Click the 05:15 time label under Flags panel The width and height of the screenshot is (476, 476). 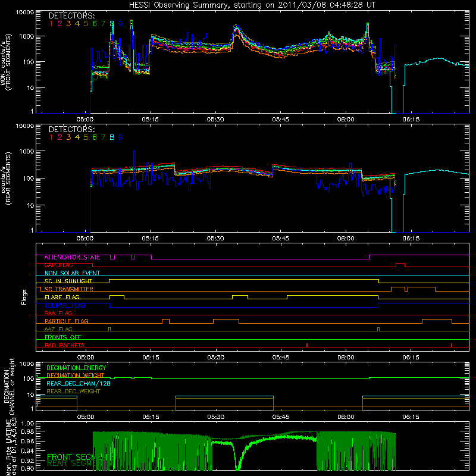151,358
